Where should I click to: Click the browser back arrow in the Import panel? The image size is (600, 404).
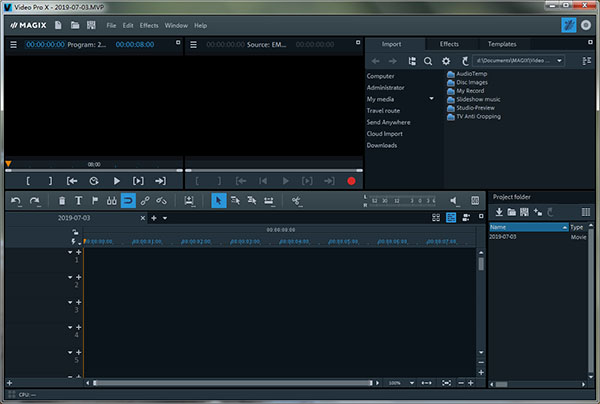(x=375, y=61)
